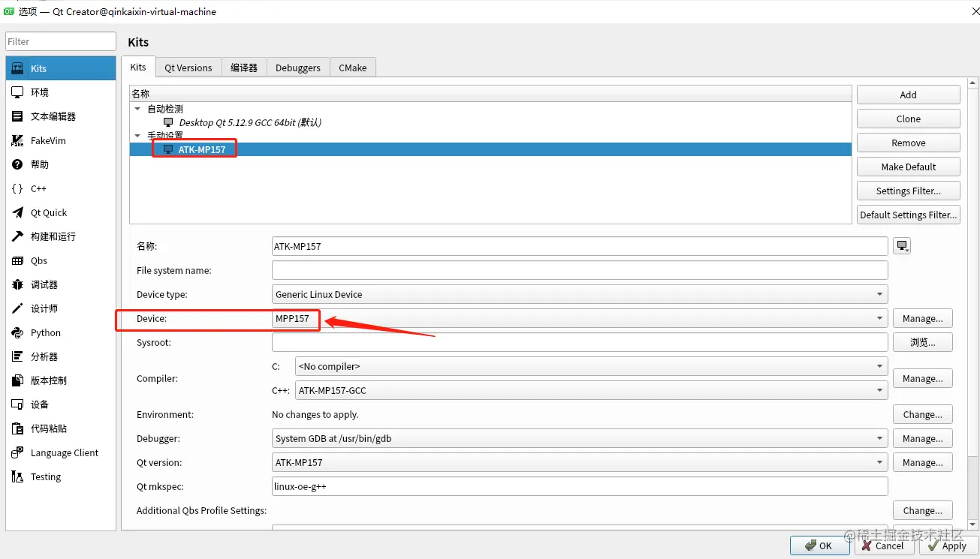Viewport: 980px width, 559px height.
Task: Open the Debugger dropdown
Action: coord(580,438)
